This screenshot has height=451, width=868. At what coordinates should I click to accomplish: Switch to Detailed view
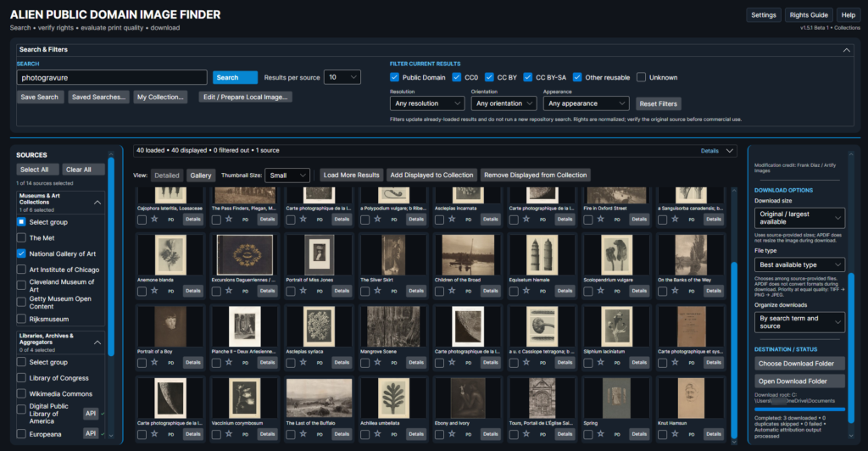tap(167, 175)
